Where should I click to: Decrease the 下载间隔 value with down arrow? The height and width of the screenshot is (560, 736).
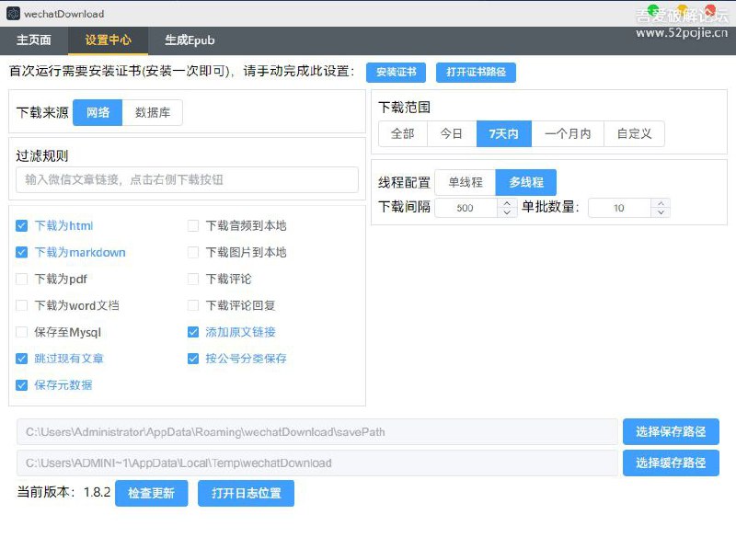507,213
